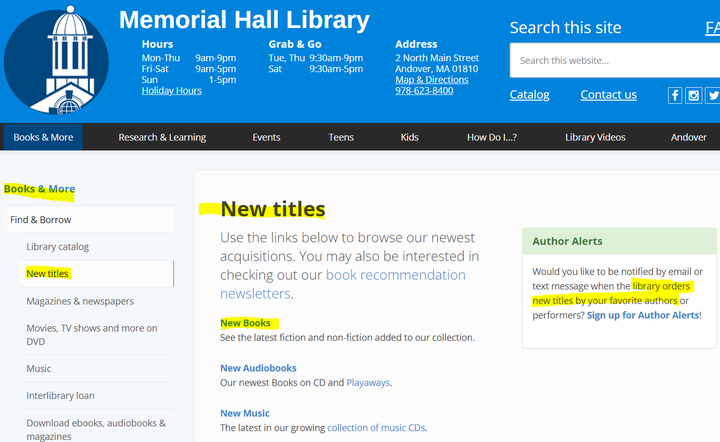
Task: Open the Catalog link in header
Action: pyautogui.click(x=529, y=95)
